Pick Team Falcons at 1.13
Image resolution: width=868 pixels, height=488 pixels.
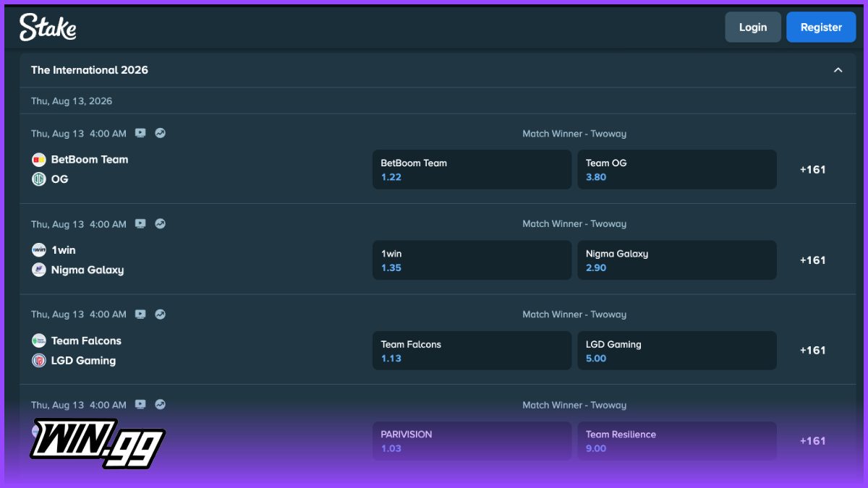coord(472,351)
